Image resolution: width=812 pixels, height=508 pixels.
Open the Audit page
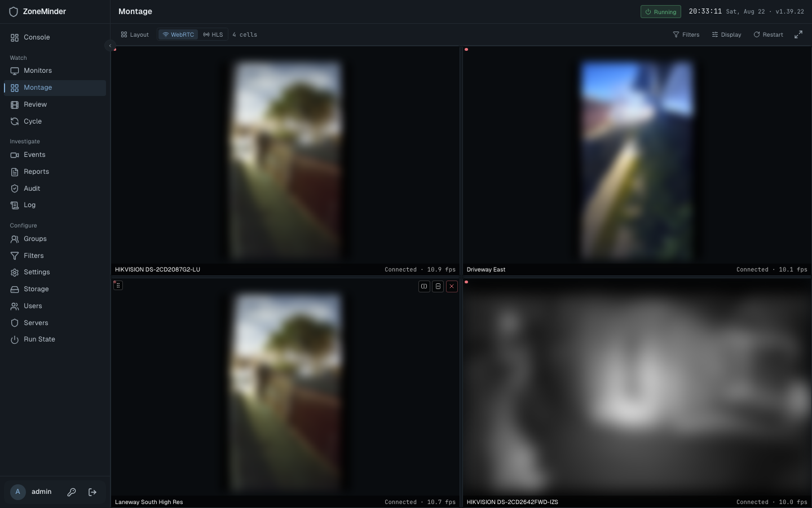[x=55, y=189]
